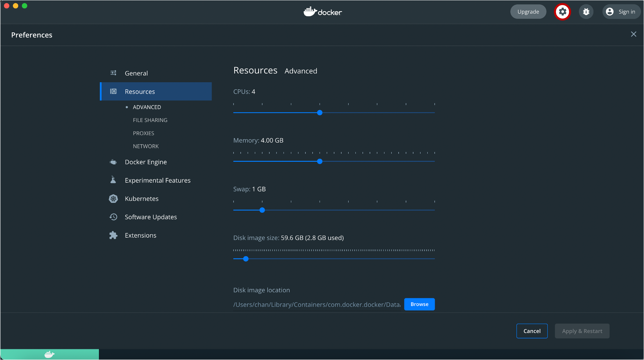
Task: Open troubleshoot via the bug icon
Action: (586, 12)
